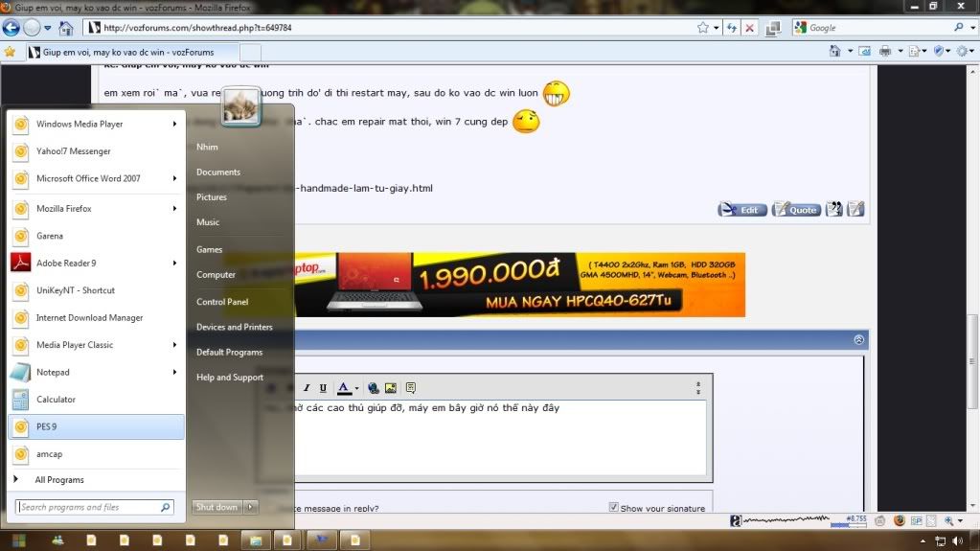980x551 pixels.
Task: Click the Shut down button
Action: pos(217,507)
